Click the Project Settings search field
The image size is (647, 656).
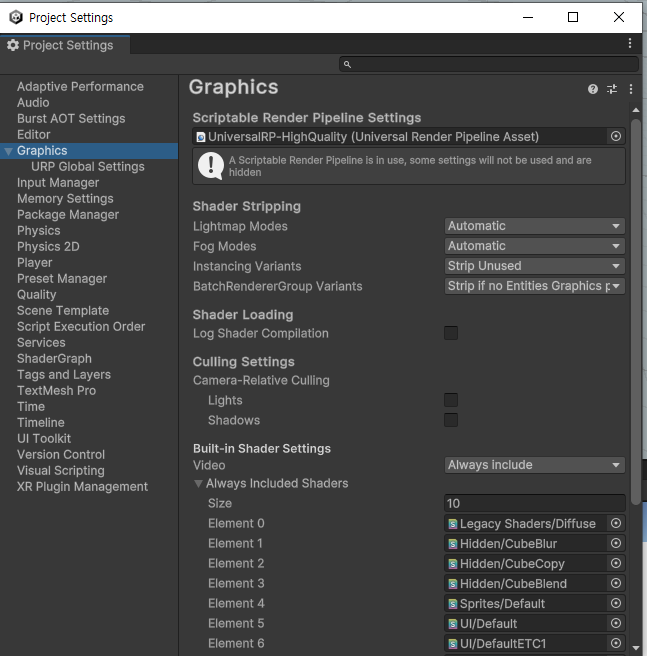(489, 64)
